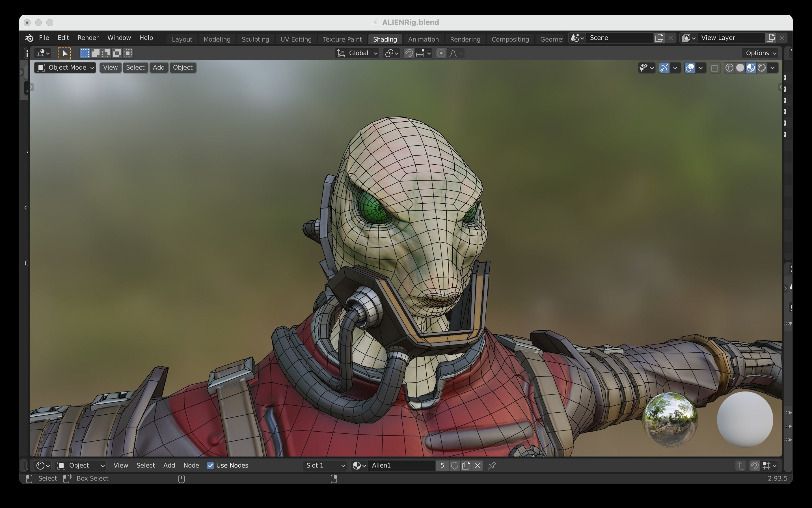Switch to Compositing workspace tab

click(x=510, y=39)
